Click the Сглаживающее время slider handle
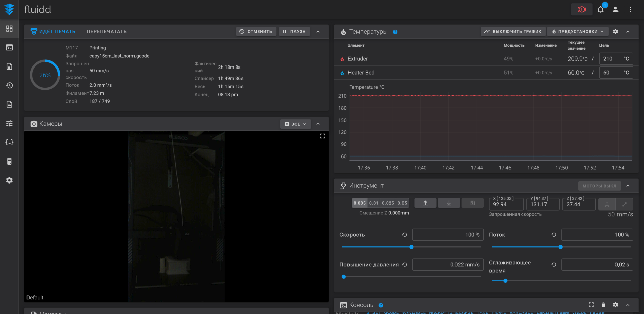This screenshot has height=314, width=644. click(505, 281)
